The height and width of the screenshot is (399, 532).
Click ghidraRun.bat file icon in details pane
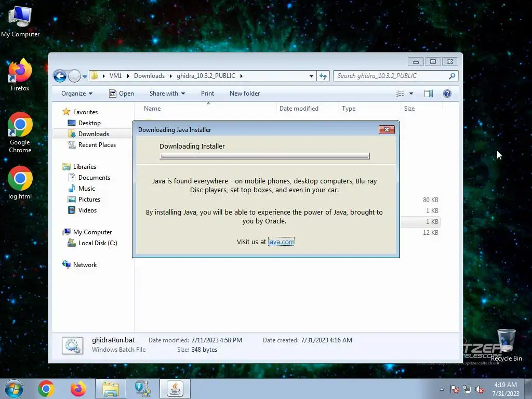tap(72, 345)
